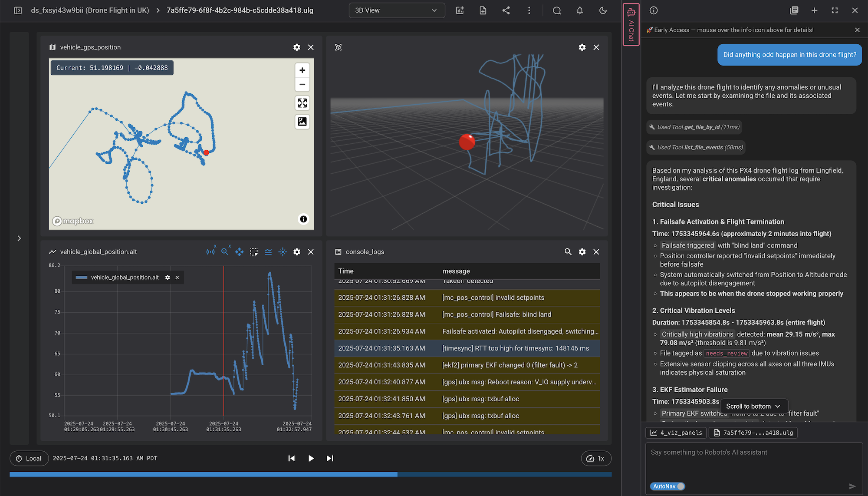This screenshot has width=868, height=496.
Task: Toggle dark mode with the moon icon
Action: [x=603, y=10]
